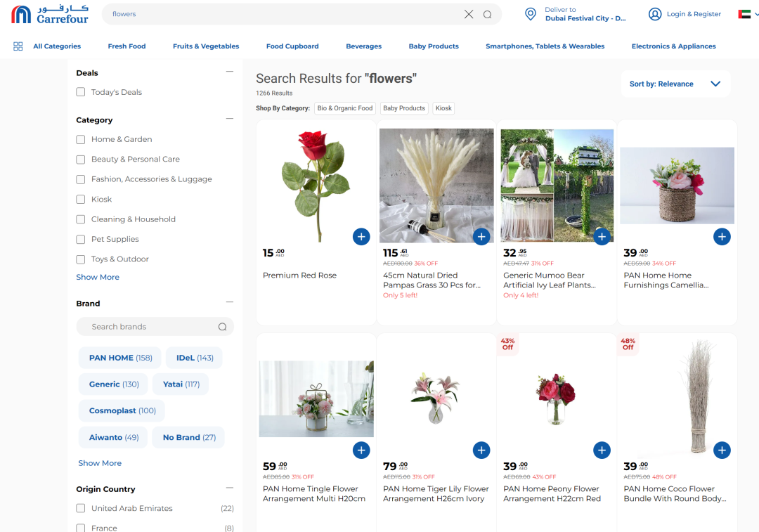759x532 pixels.
Task: Tick the Today's Deals checkbox
Action: tap(80, 92)
